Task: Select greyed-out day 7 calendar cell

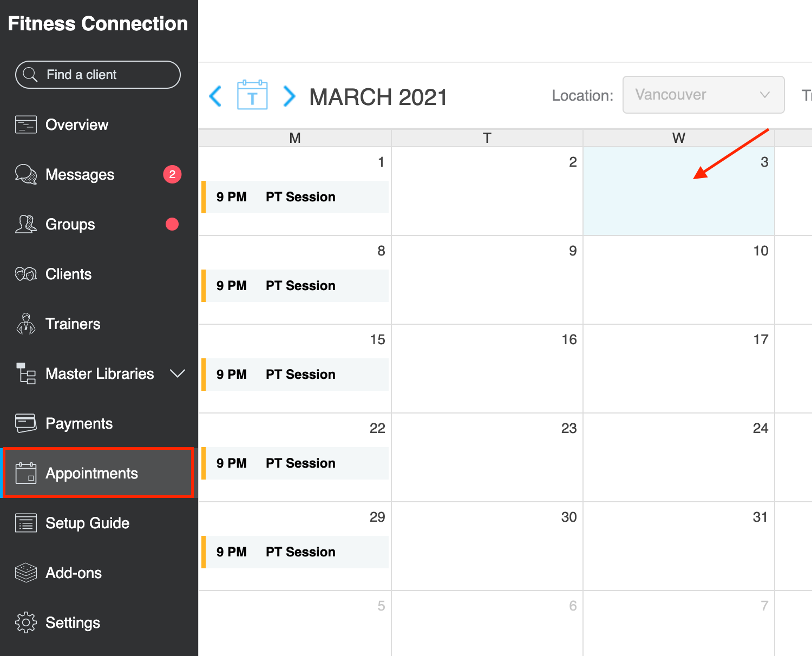Action: [679, 624]
